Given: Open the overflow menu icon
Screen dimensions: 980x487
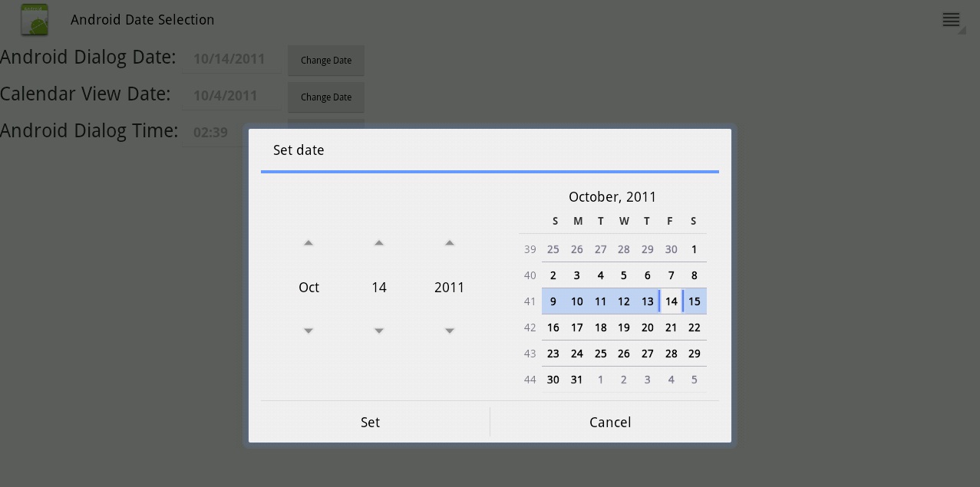Looking at the screenshot, I should pyautogui.click(x=950, y=19).
